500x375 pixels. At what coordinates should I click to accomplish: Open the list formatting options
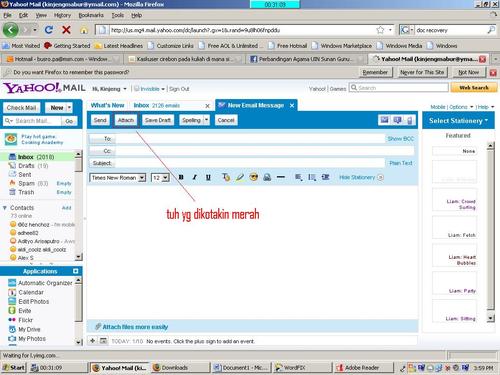[x=312, y=177]
